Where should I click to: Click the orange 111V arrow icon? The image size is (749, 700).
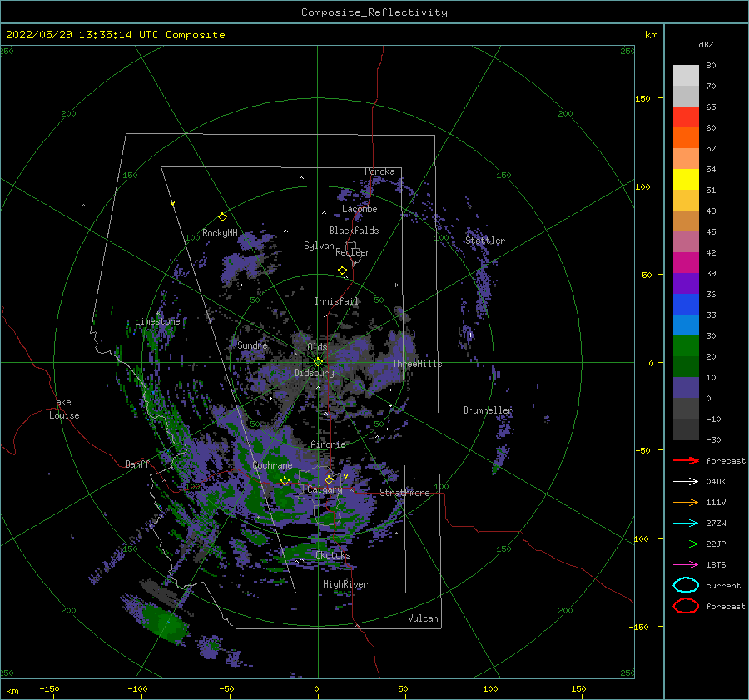point(686,502)
